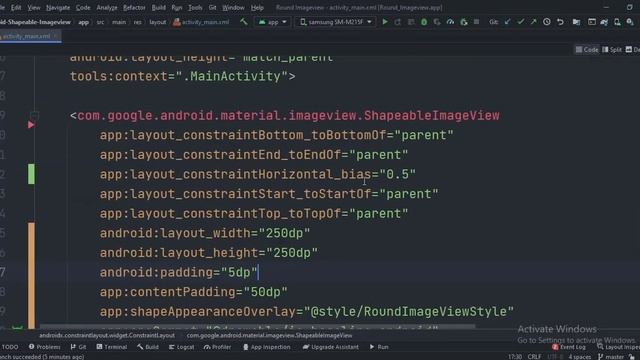This screenshot has width=640, height=360.
Task: Open the App Inspection tool window
Action: (267, 347)
